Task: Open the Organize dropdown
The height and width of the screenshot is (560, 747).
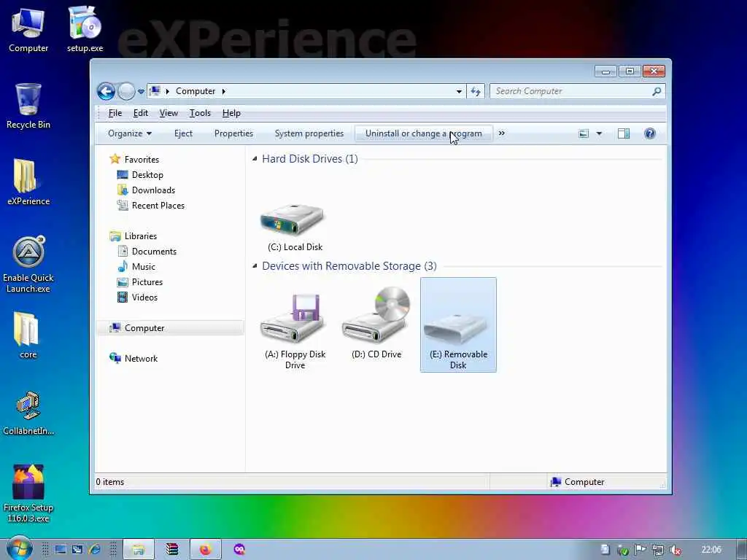Action: pyautogui.click(x=130, y=133)
